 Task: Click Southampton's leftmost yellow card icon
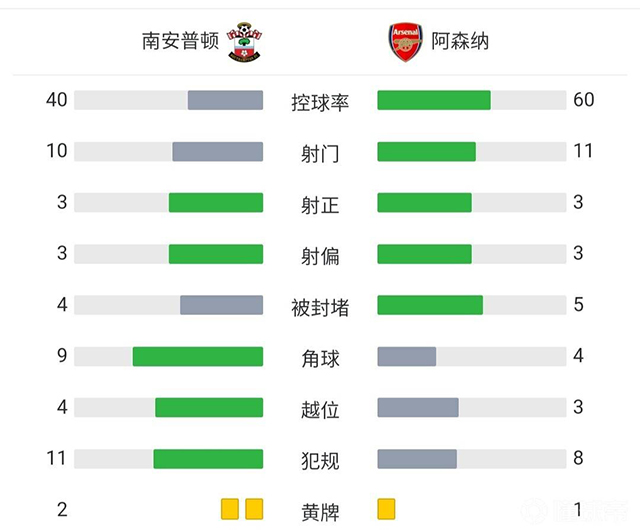click(230, 510)
